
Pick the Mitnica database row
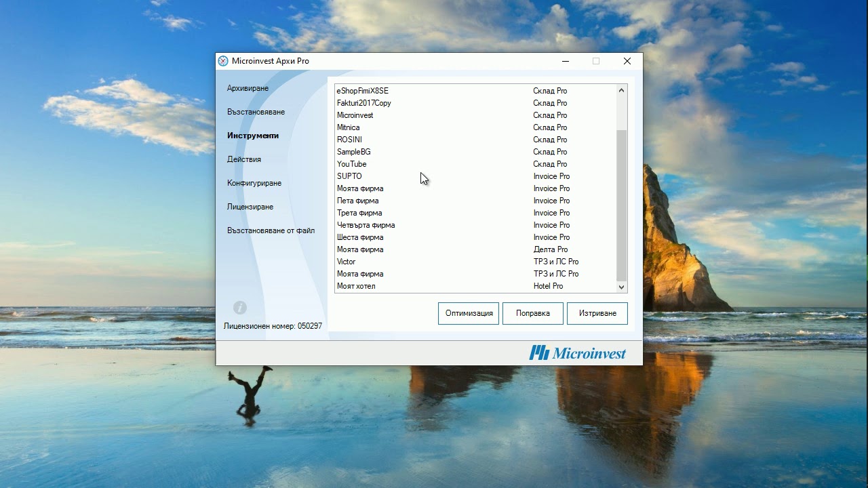coord(475,127)
